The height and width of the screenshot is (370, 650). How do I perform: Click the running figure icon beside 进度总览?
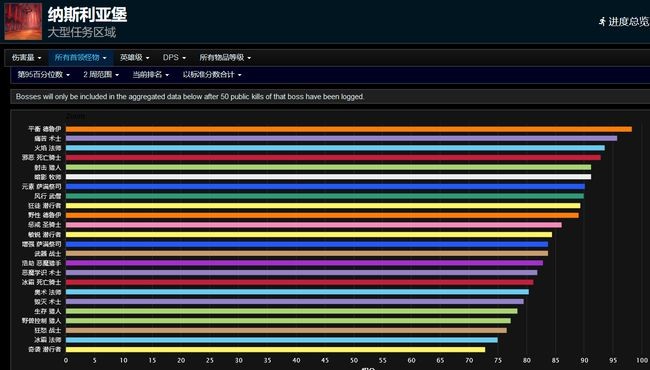pyautogui.click(x=602, y=22)
